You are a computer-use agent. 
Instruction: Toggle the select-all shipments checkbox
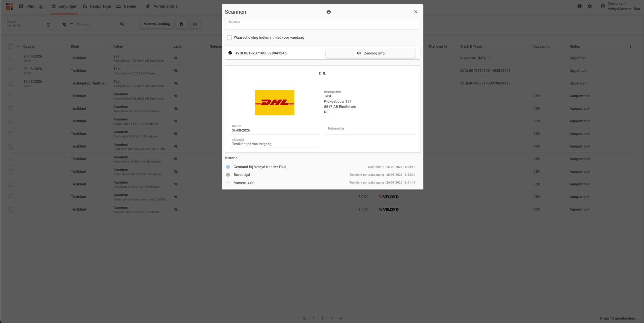(11, 46)
